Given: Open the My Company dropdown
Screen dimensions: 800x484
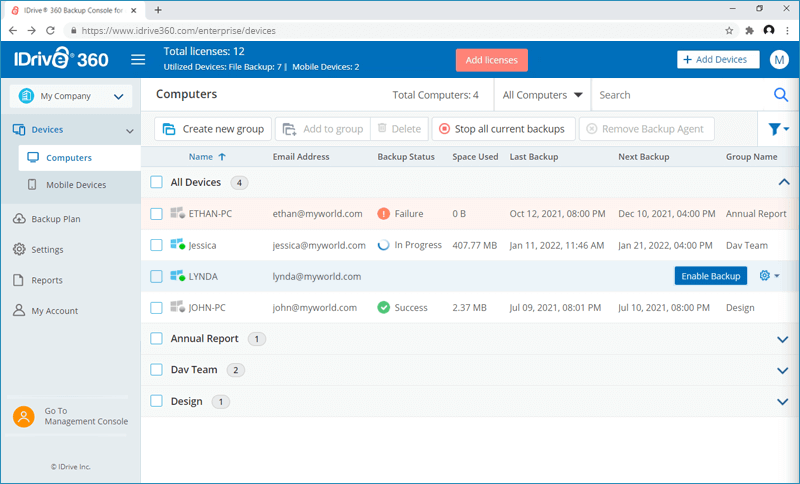Looking at the screenshot, I should coord(71,96).
